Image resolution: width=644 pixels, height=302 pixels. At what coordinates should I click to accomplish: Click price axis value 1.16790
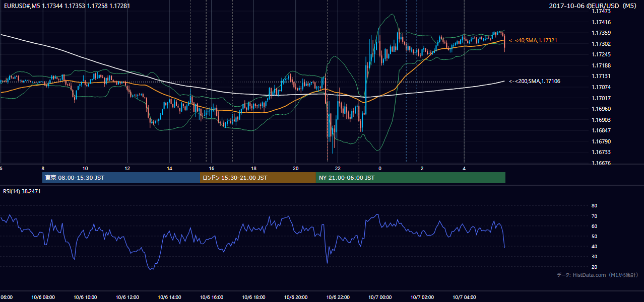pyautogui.click(x=601, y=141)
